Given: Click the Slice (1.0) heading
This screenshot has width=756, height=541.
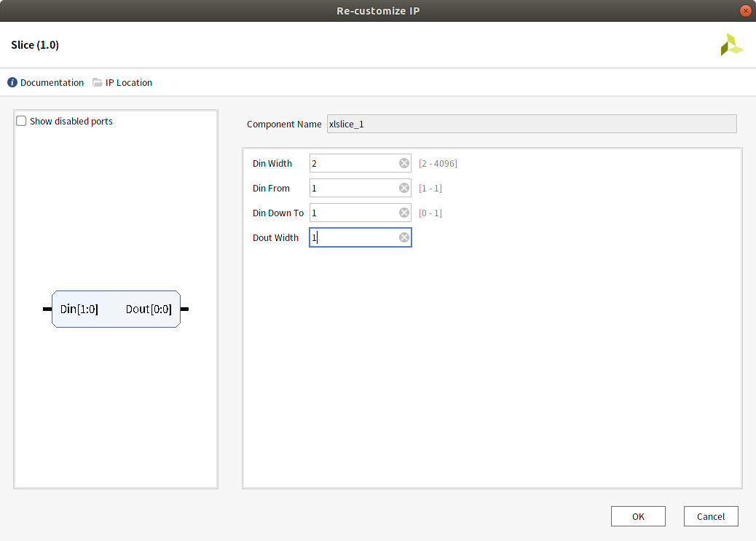Looking at the screenshot, I should pos(35,45).
